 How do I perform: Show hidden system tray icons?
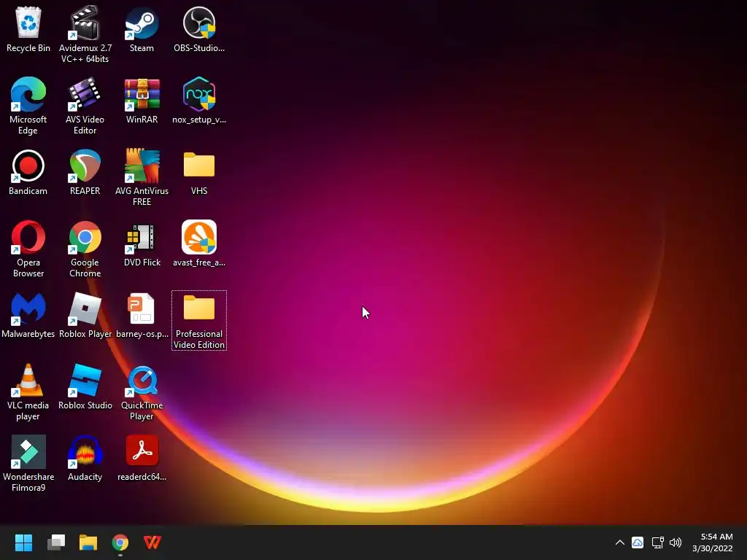(619, 542)
